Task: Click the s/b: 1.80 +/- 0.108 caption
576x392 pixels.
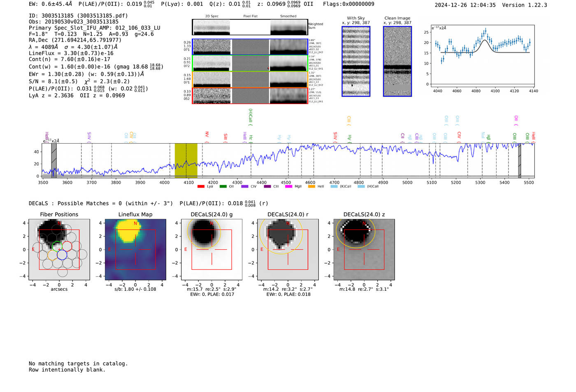Action: click(x=135, y=289)
